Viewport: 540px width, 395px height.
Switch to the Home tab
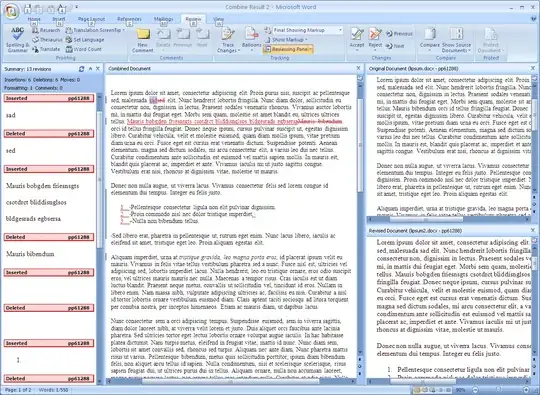34,19
